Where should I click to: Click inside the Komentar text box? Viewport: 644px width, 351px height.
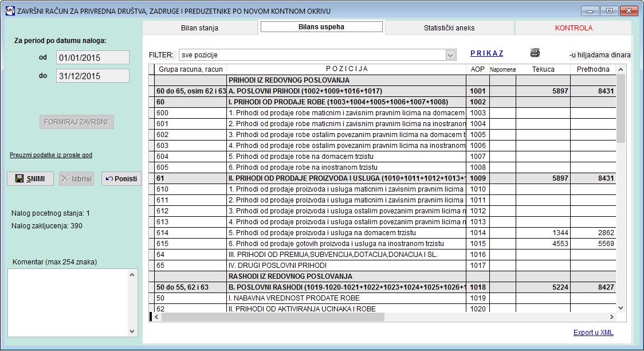click(x=68, y=303)
